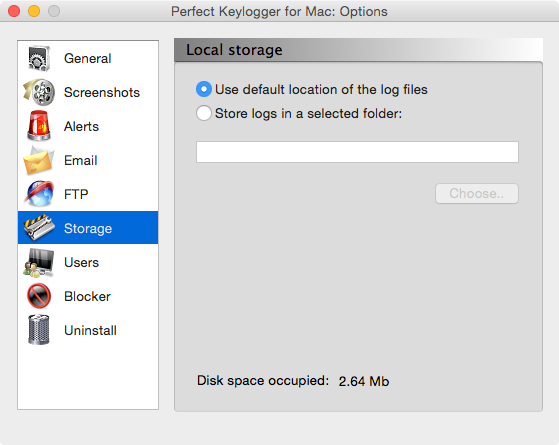Click the Choose.. folder button
Image resolution: width=559 pixels, height=445 pixels.
(477, 194)
